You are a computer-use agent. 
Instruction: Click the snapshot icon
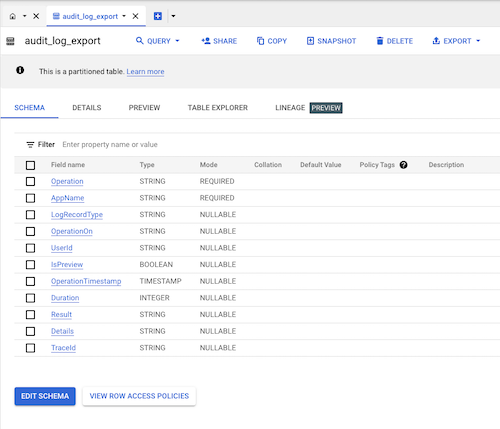point(310,41)
